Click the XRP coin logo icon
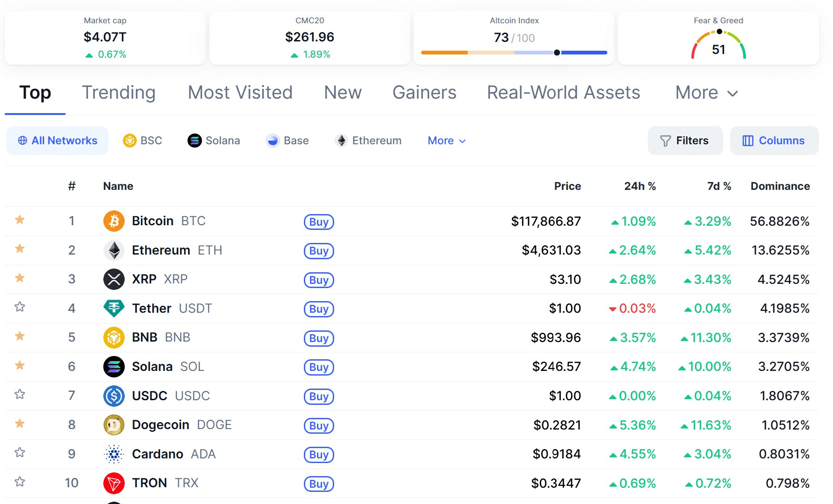833x504 pixels. click(x=114, y=279)
